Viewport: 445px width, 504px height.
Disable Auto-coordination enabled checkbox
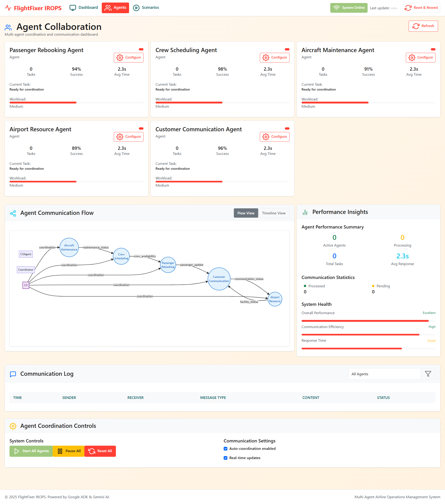tap(225, 449)
